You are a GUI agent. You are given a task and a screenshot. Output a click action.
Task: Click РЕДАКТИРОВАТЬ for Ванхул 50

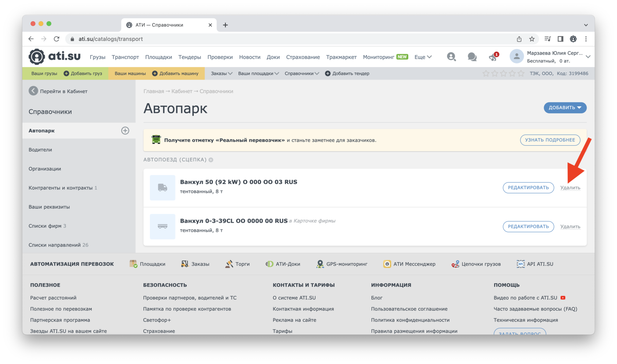(x=528, y=188)
